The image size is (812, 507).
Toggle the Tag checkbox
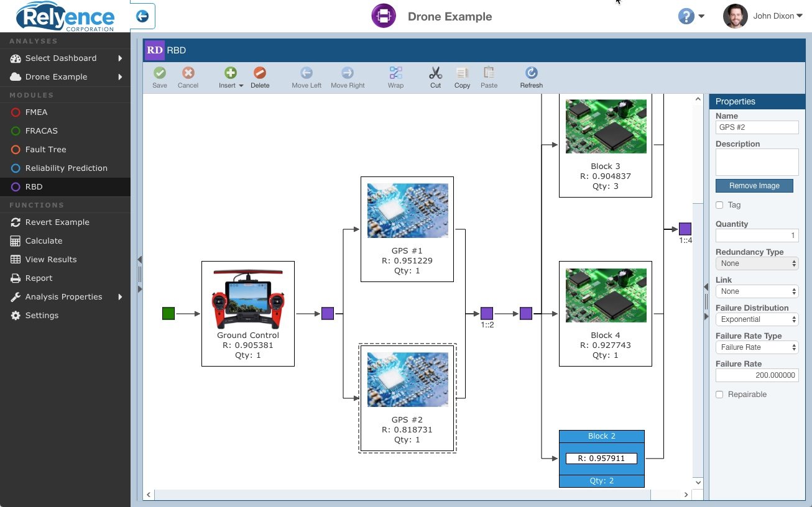[719, 205]
